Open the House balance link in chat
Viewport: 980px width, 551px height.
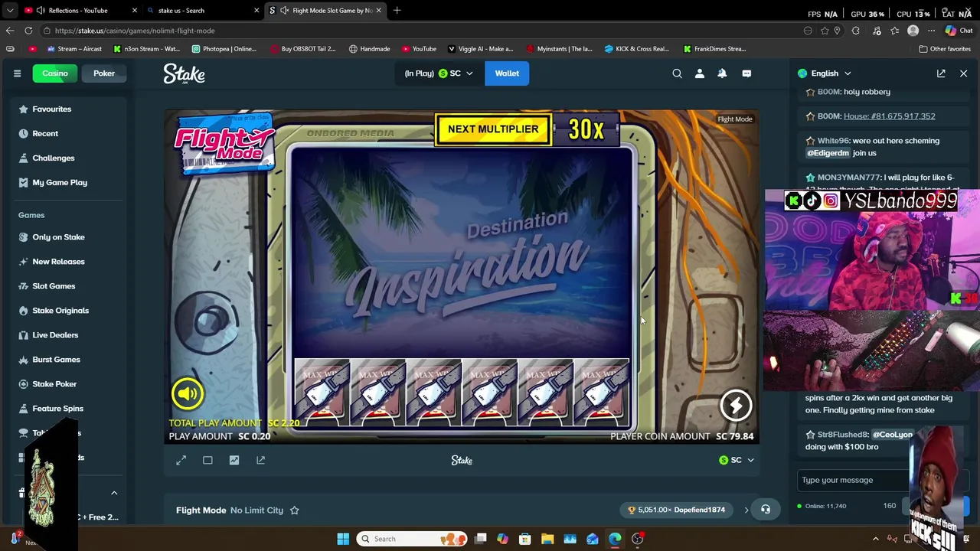889,116
